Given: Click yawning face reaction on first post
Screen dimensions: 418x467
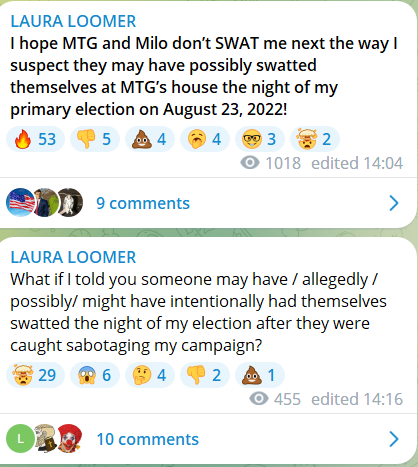Looking at the screenshot, I should (x=205, y=139).
